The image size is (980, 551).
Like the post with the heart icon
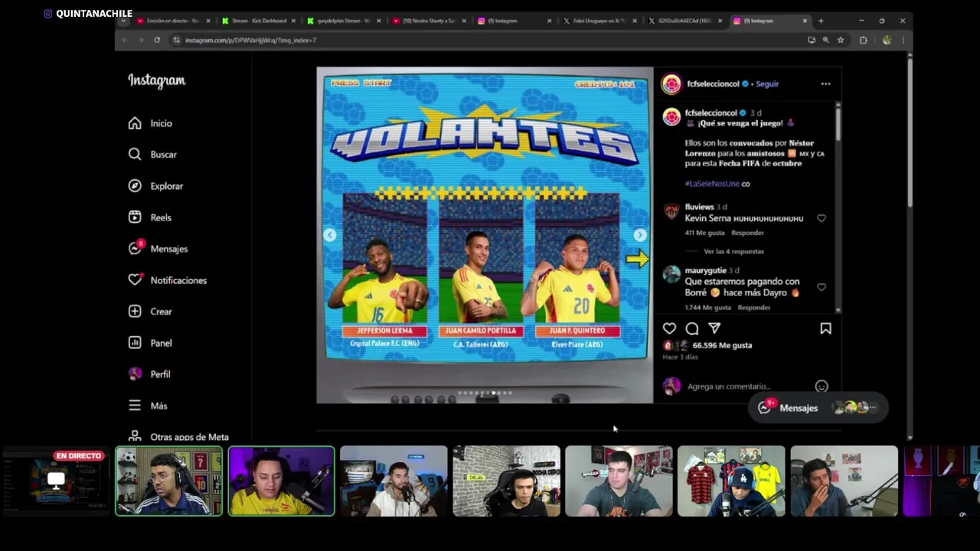(669, 328)
